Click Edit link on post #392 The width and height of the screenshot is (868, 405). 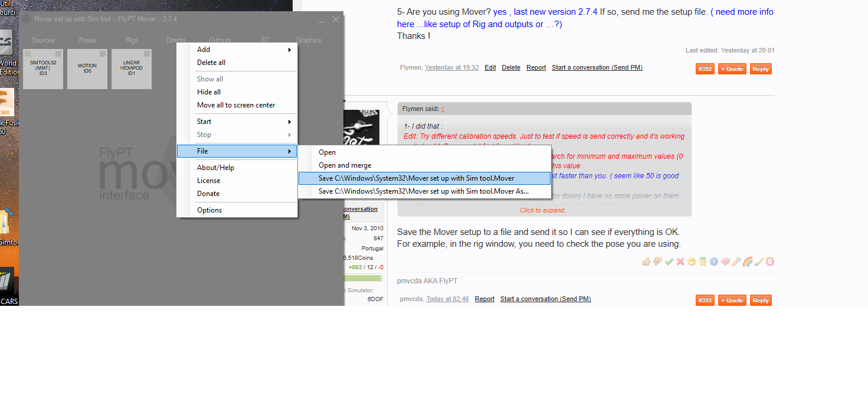click(x=490, y=68)
